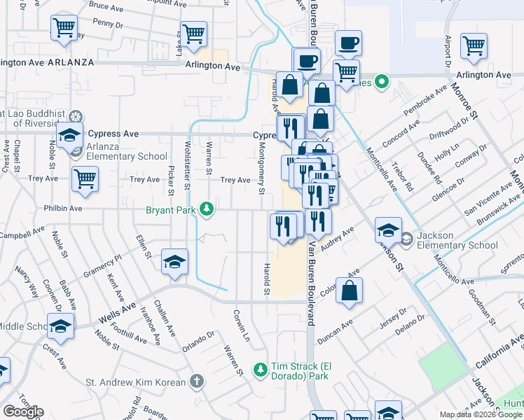The width and height of the screenshot is (524, 420).
Task: Click the Orlando Dr street label
Action: [198, 342]
